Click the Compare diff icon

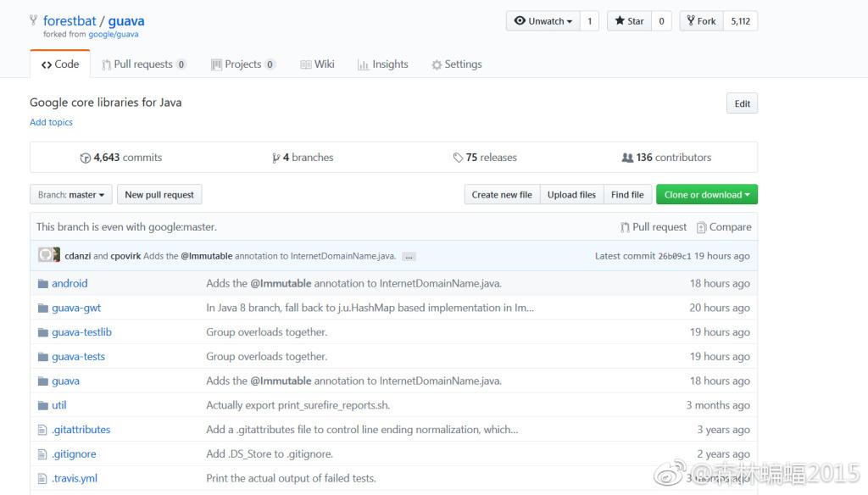pyautogui.click(x=701, y=227)
